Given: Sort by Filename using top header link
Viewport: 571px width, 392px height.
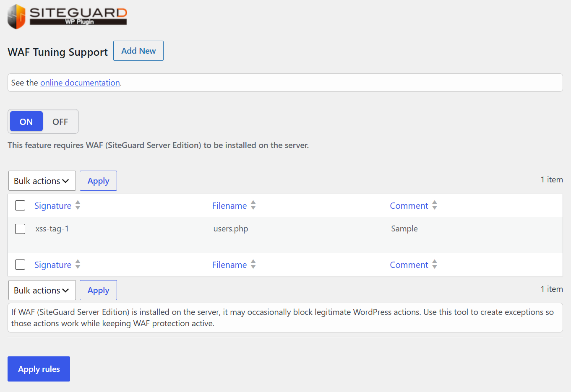Looking at the screenshot, I should [229, 205].
